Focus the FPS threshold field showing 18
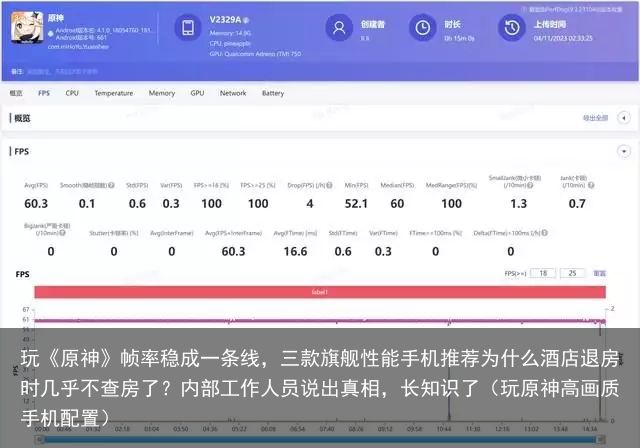The image size is (640, 448). click(543, 273)
